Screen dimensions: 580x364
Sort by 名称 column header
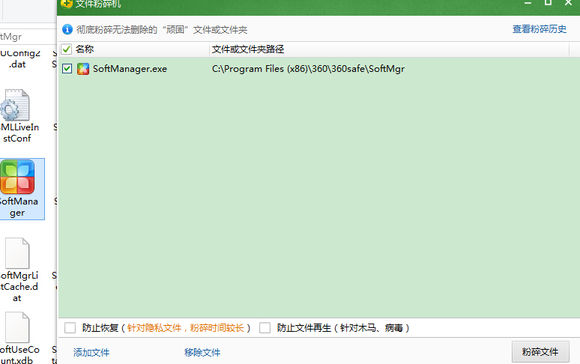point(85,49)
